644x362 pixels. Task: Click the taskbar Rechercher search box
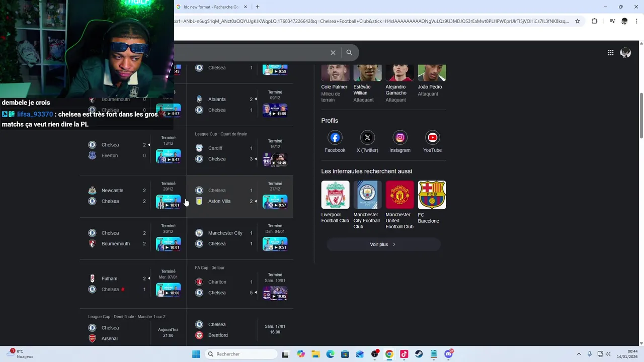coord(242,354)
